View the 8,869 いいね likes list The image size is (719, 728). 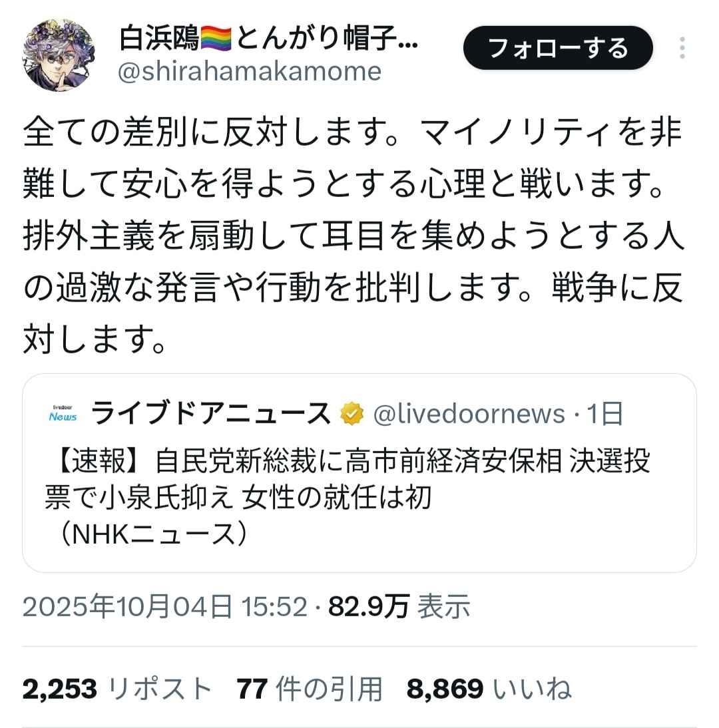tap(489, 688)
